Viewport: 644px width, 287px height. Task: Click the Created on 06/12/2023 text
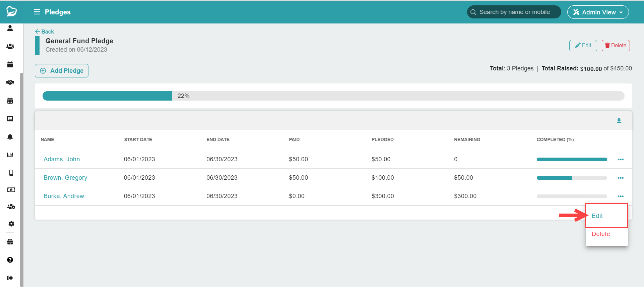76,50
